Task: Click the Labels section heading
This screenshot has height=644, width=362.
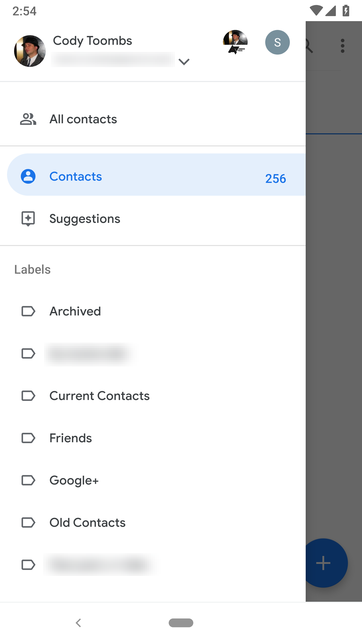Action: pyautogui.click(x=32, y=269)
